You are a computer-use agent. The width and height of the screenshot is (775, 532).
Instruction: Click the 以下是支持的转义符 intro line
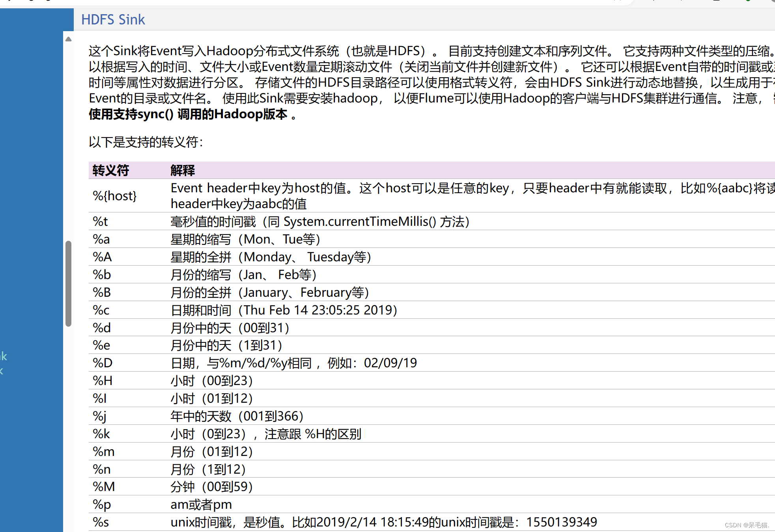(x=146, y=142)
